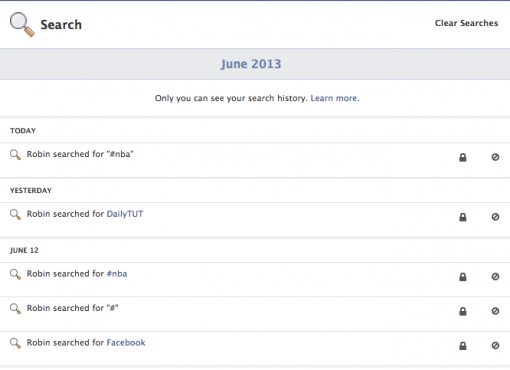
Task: Open privacy lock on June 12 #nba search
Action: point(463,277)
